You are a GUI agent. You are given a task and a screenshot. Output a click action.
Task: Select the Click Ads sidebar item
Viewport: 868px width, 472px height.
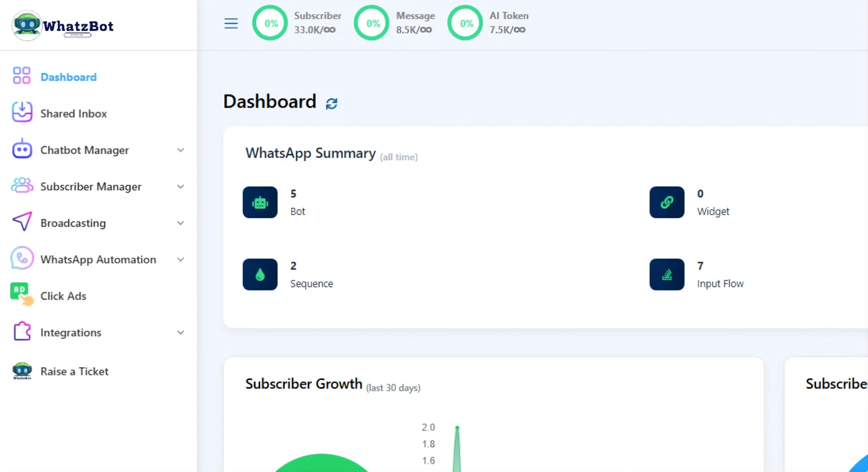pyautogui.click(x=63, y=296)
